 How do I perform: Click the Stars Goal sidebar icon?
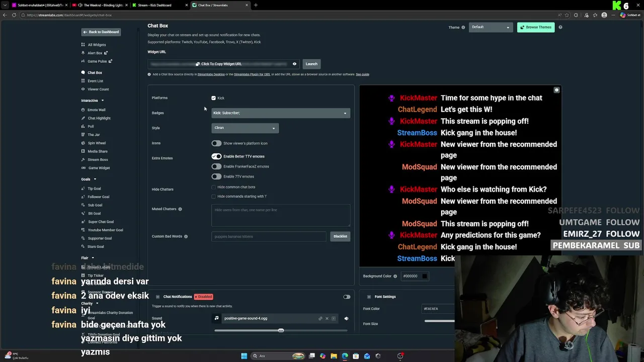pos(84,246)
